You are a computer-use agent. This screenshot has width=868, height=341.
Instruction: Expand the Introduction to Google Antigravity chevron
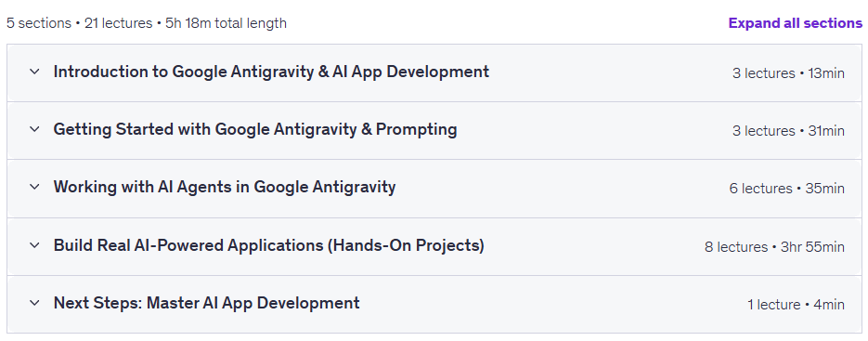click(x=35, y=72)
